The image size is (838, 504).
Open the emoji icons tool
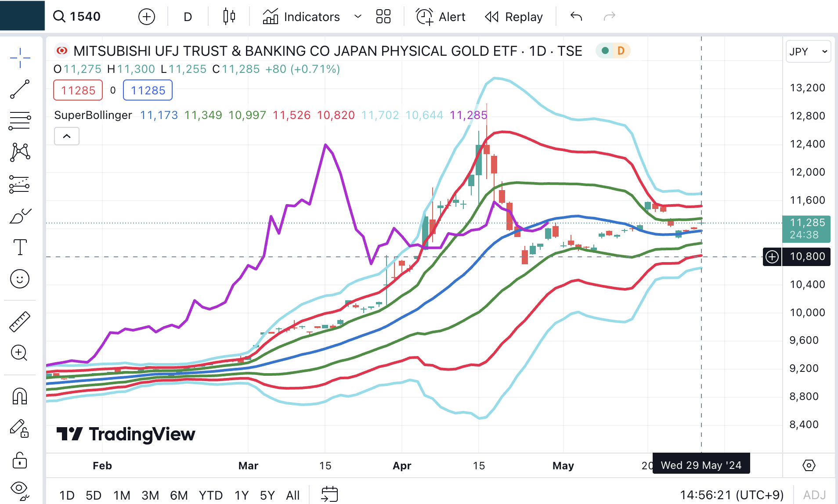pos(20,279)
